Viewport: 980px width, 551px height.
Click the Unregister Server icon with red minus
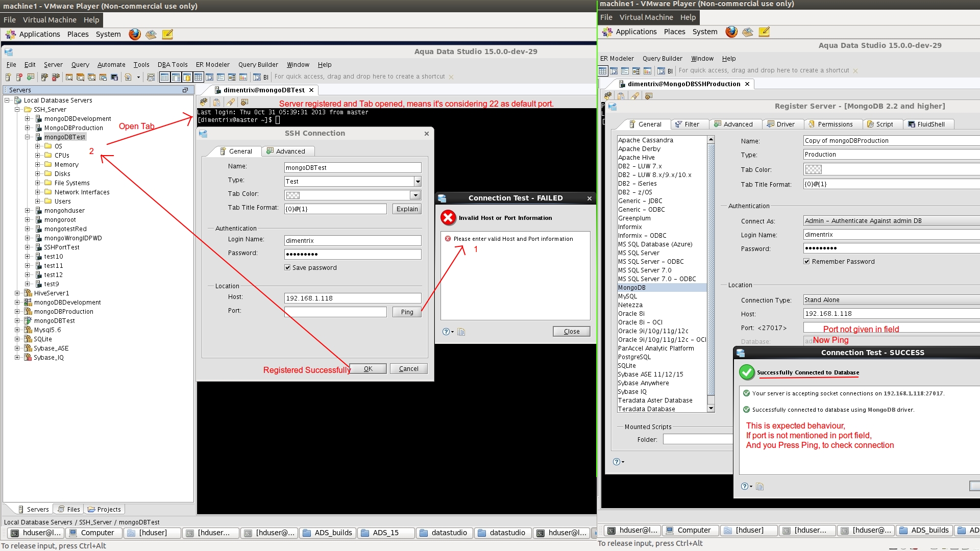19,77
